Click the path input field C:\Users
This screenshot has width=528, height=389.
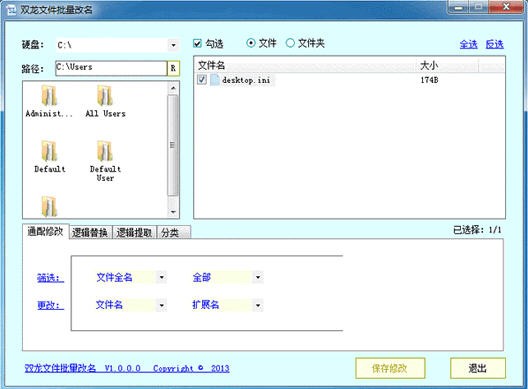coord(111,68)
